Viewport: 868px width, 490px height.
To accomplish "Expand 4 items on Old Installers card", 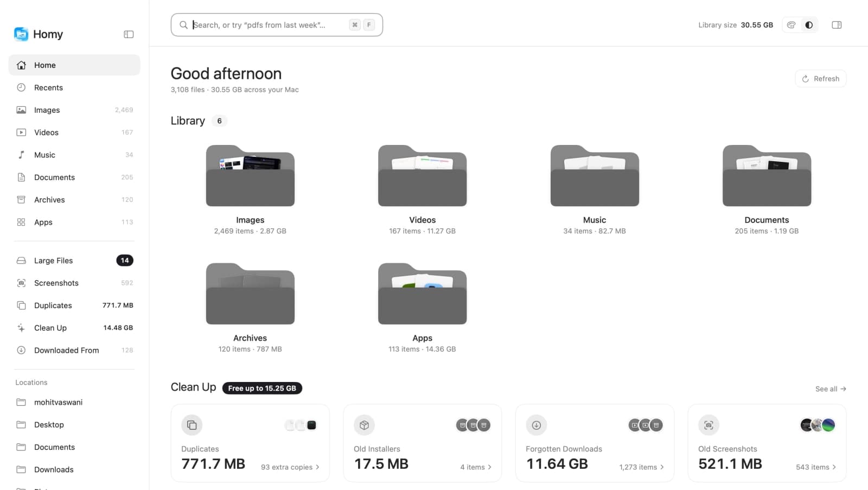I will click(476, 467).
